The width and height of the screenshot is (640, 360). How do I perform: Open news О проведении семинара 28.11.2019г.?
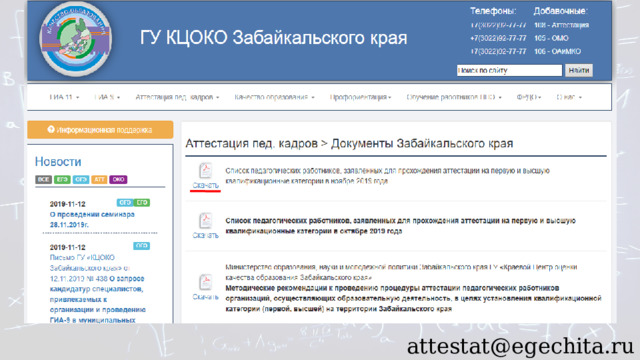92,220
